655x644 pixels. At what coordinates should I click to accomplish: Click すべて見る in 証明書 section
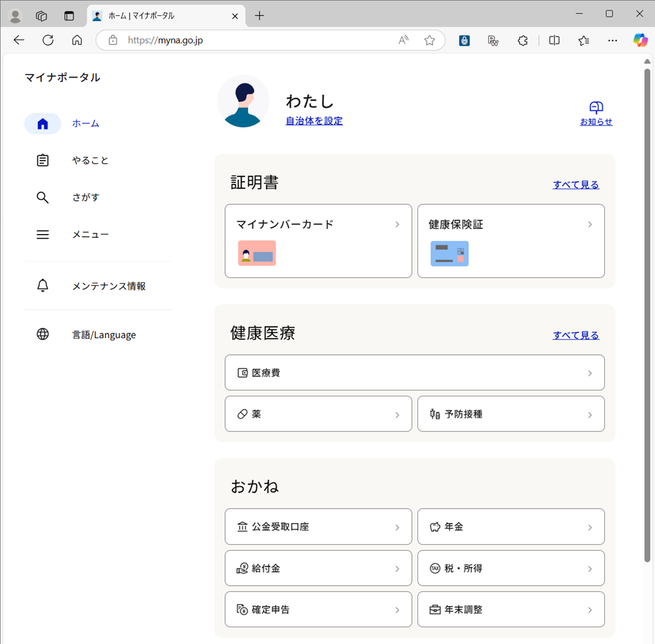tap(576, 185)
